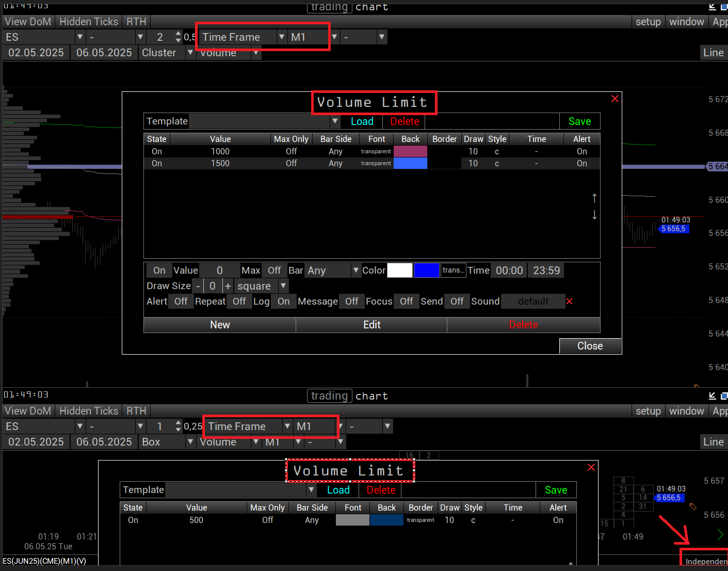
Task: Open lower chart window menu
Action: pos(686,410)
